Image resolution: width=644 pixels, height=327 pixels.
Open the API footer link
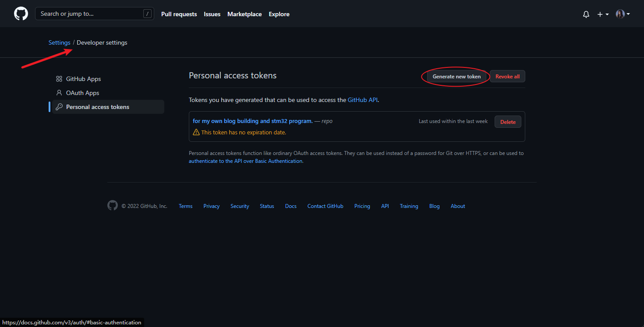click(385, 206)
